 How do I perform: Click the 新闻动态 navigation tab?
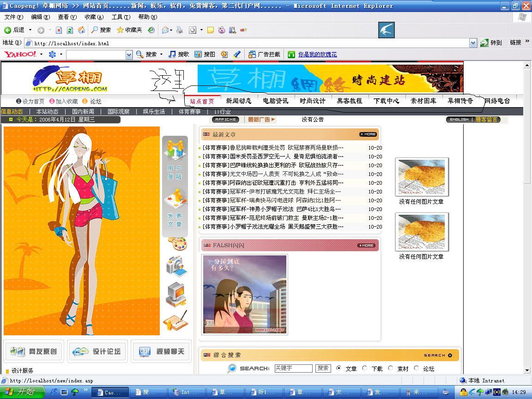pyautogui.click(x=238, y=101)
